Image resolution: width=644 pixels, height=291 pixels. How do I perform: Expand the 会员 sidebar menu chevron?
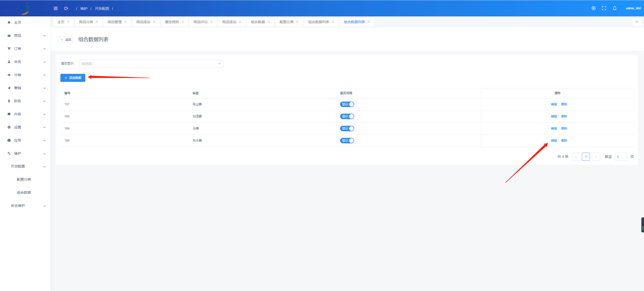point(45,62)
